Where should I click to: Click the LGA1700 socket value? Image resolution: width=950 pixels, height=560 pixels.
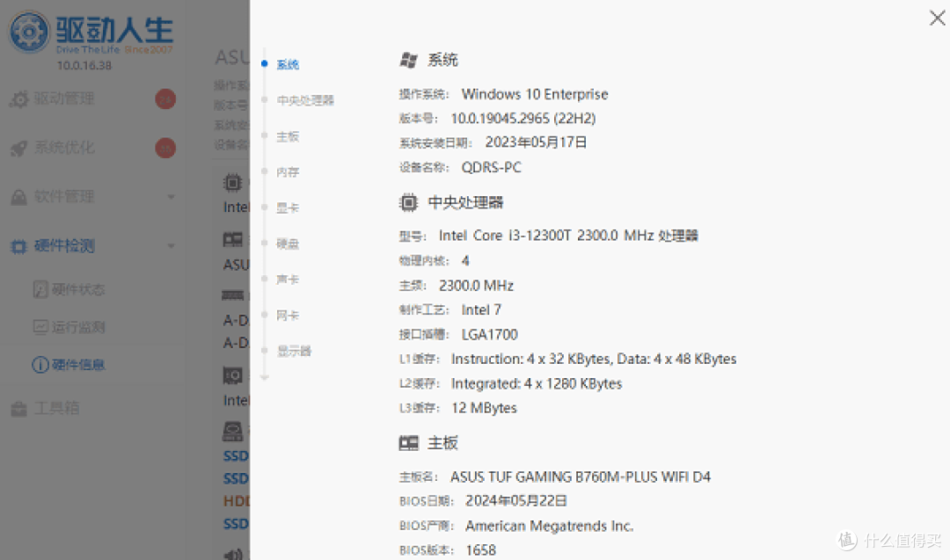tap(490, 335)
